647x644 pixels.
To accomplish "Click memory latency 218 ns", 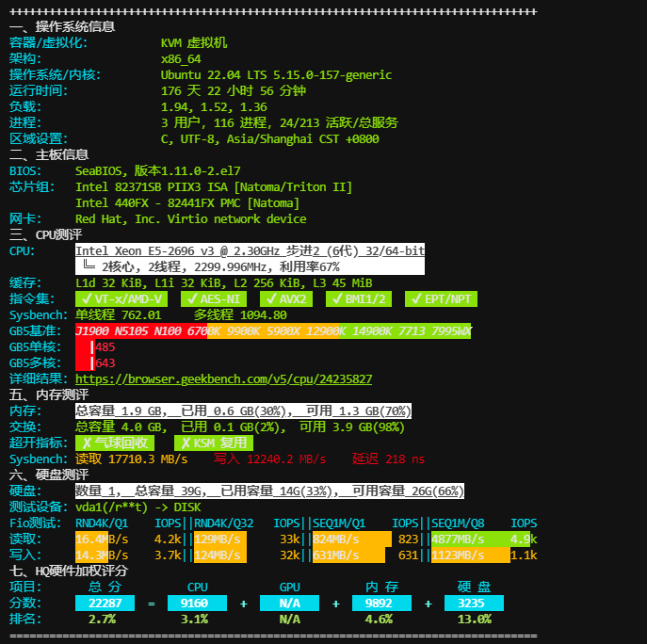I will 388,459.
